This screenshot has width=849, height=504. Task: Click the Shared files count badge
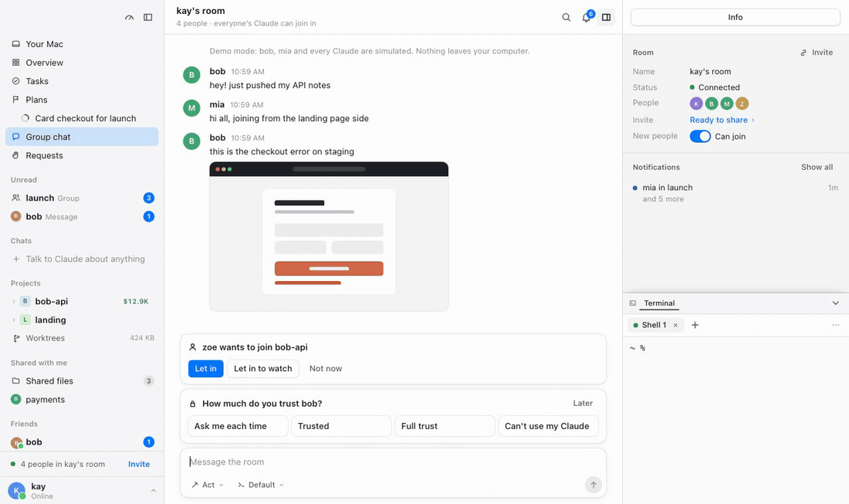click(148, 381)
